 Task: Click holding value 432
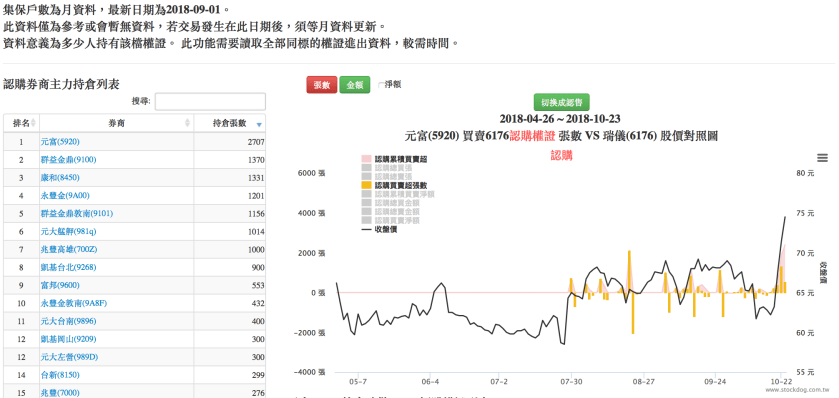pyautogui.click(x=258, y=303)
